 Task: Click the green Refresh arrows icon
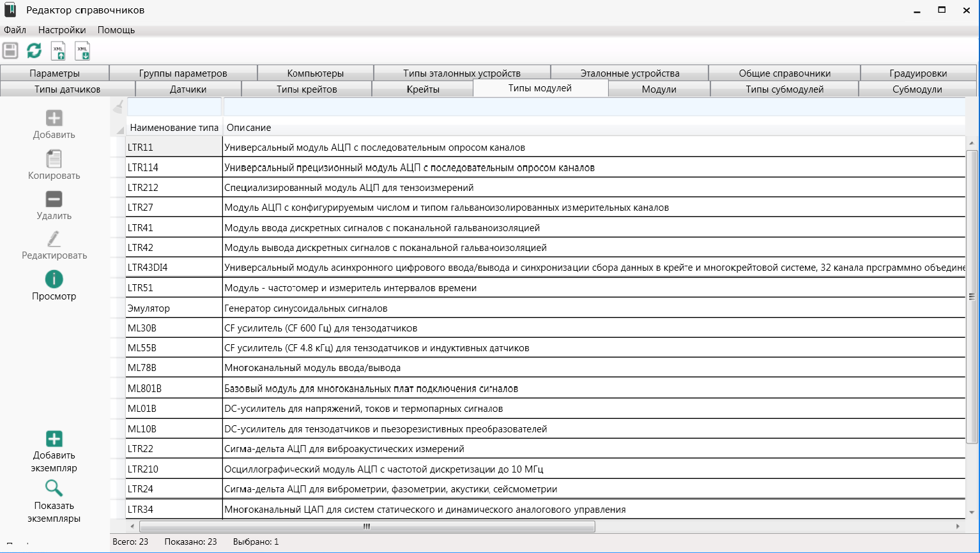(34, 50)
